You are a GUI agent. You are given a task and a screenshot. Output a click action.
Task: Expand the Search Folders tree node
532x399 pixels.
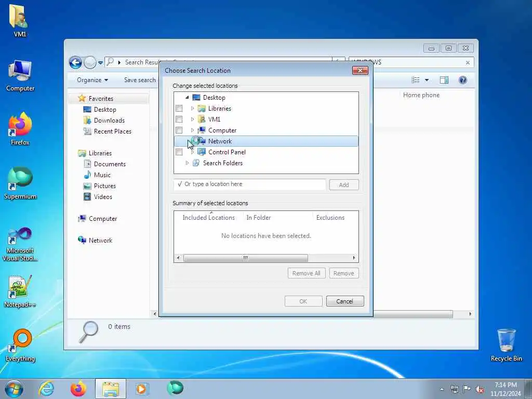coord(187,163)
